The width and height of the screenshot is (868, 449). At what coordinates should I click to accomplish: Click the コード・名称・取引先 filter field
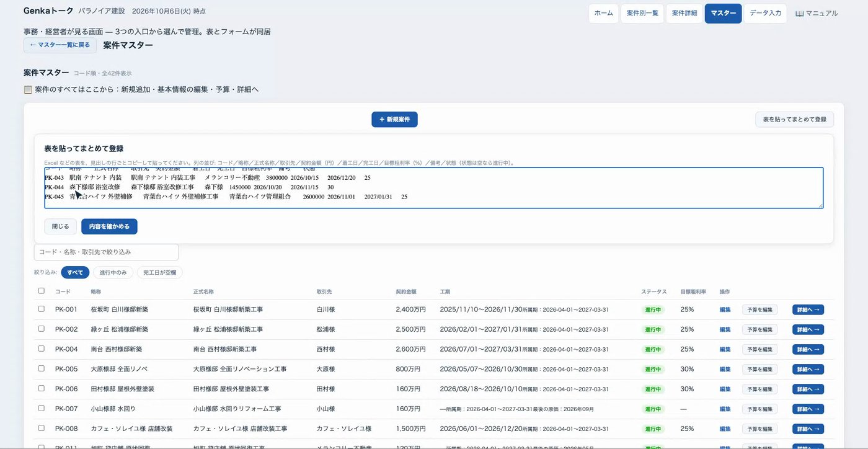tap(106, 252)
